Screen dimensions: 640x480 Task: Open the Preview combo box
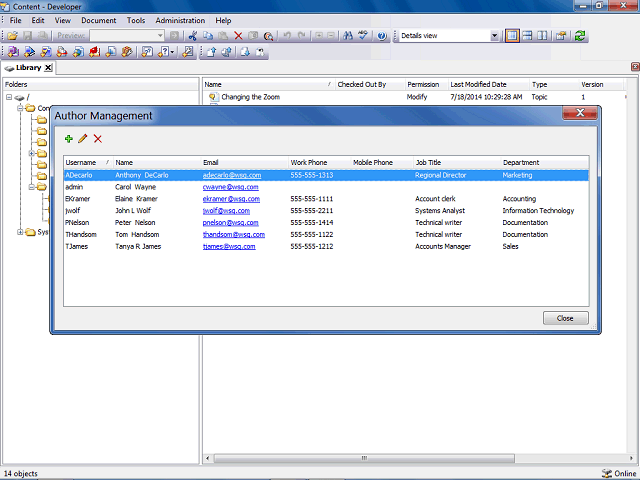pyautogui.click(x=127, y=36)
